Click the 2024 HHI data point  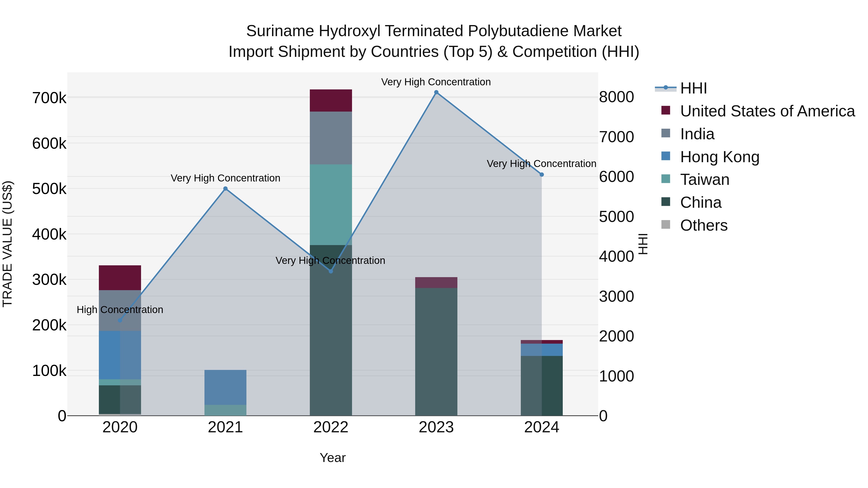pos(542,175)
